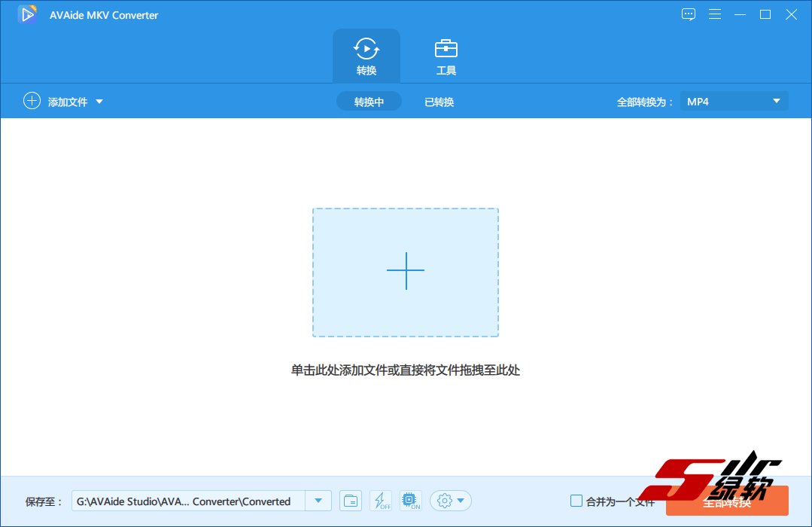This screenshot has height=527, width=812.
Task: Open the output folder icon
Action: [x=351, y=501]
